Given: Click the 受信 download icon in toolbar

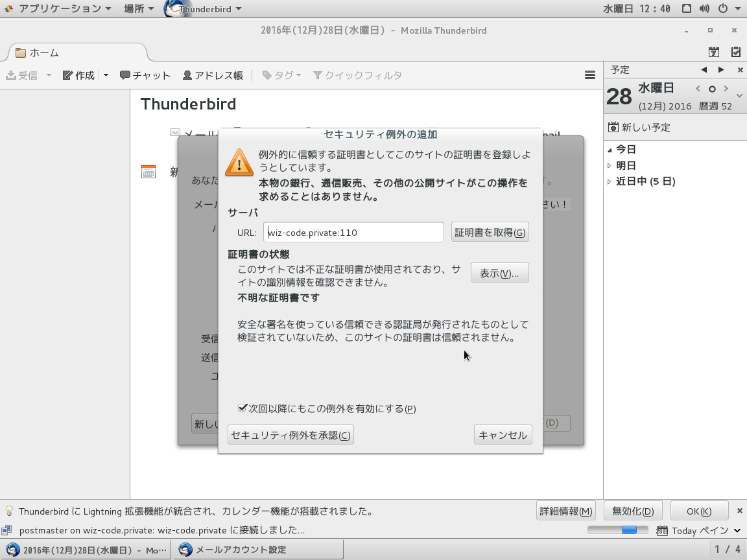Looking at the screenshot, I should (11, 75).
